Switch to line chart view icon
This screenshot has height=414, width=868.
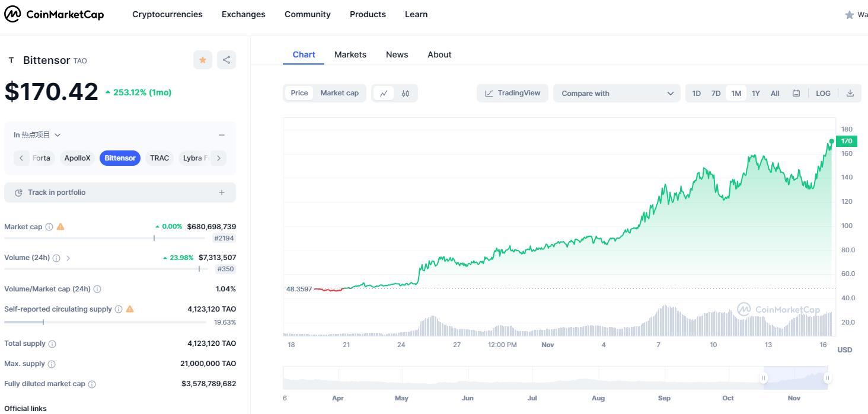(x=384, y=93)
